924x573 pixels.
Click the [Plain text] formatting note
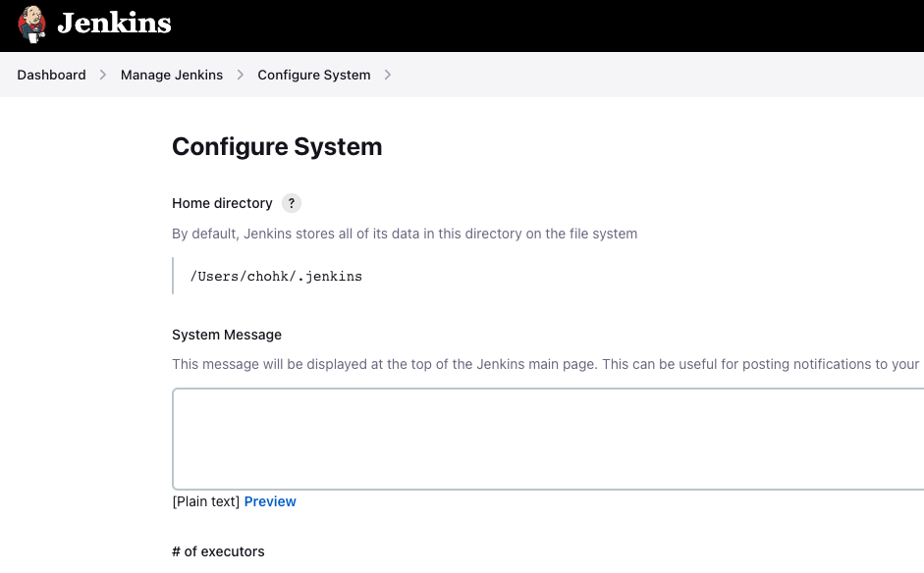(205, 501)
